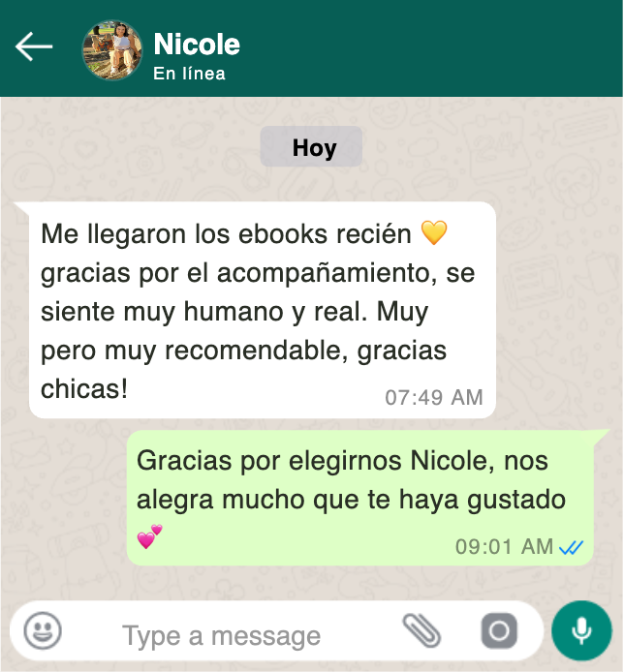Click the word "chicas!" in received message
The height and width of the screenshot is (672, 624).
point(84,389)
